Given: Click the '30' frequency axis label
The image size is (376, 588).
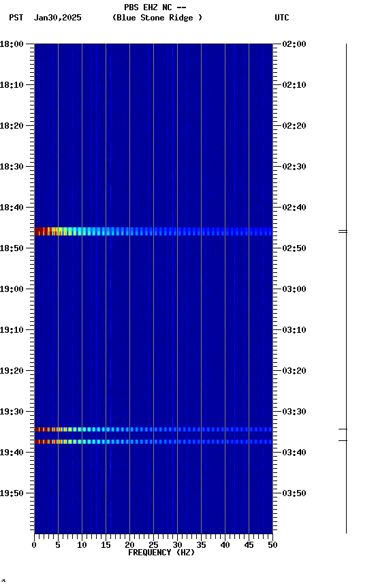Looking at the screenshot, I should tap(177, 545).
